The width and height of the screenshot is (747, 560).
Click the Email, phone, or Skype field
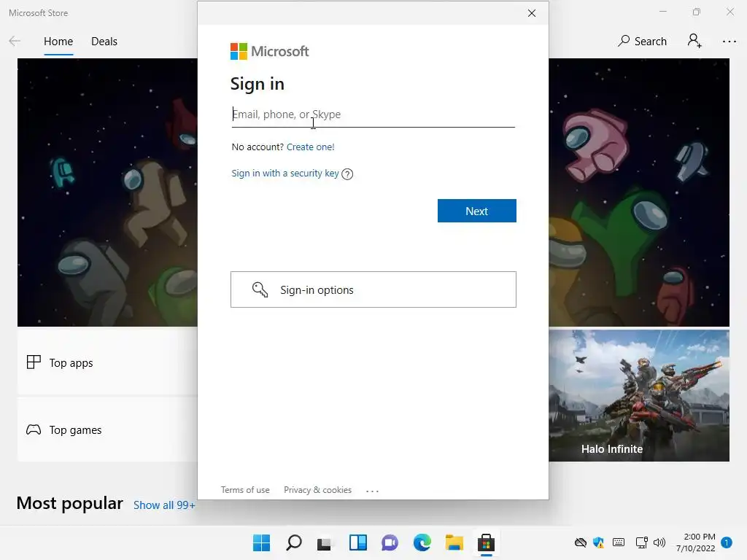373,114
